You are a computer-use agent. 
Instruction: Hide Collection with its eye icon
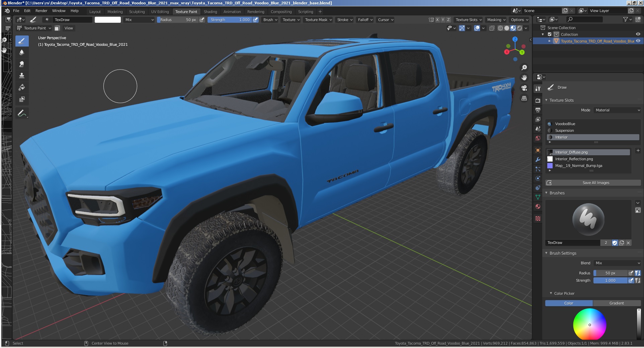tap(638, 34)
